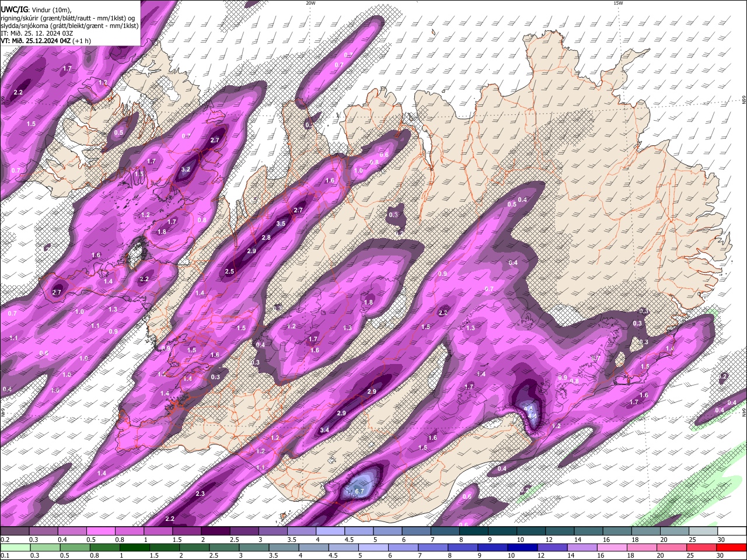The image size is (747, 560).
Task: Click the 20W longitude label
Action: [x=310, y=3]
